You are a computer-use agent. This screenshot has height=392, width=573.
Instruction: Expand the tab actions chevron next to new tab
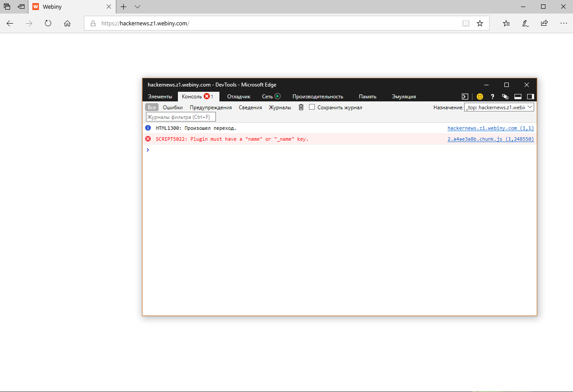[137, 7]
